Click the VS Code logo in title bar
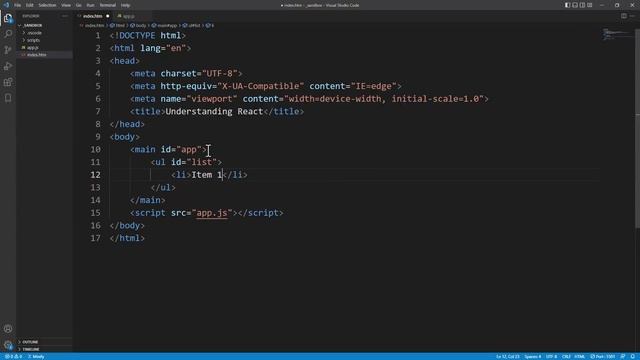Screen dimensions: 640x360 pos(6,5)
